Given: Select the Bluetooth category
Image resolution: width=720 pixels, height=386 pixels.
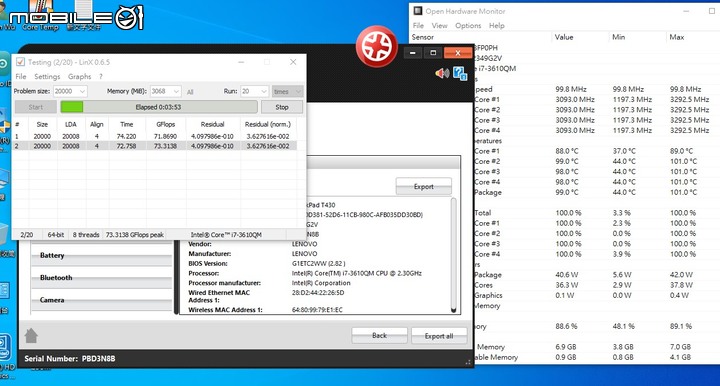Looking at the screenshot, I should tap(101, 278).
